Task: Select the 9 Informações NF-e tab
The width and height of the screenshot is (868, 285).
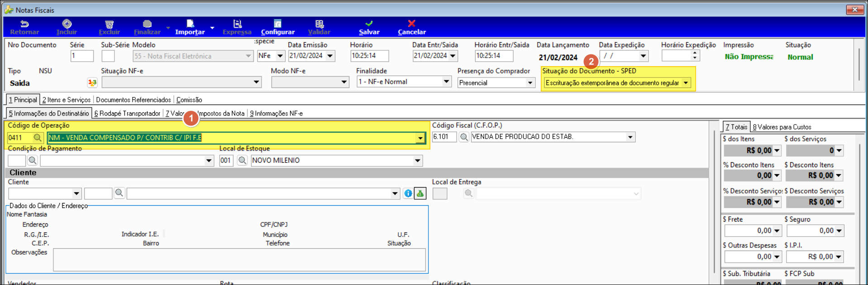Action: click(x=277, y=113)
